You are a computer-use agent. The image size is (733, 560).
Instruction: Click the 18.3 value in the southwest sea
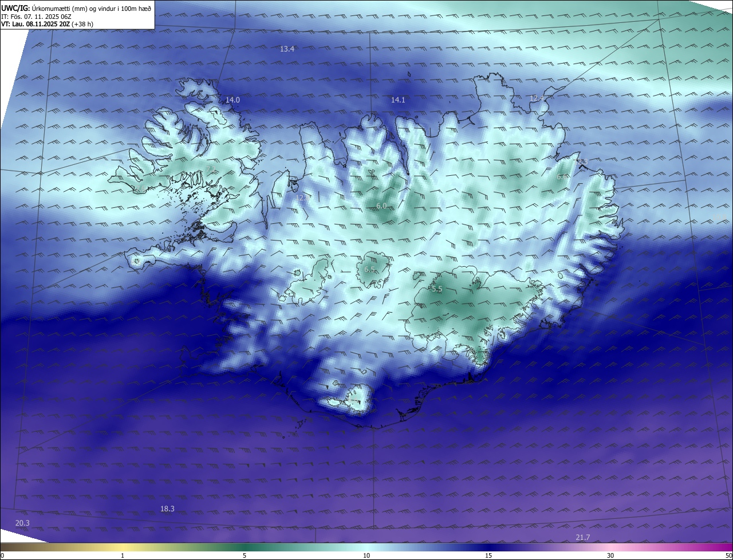tap(167, 508)
